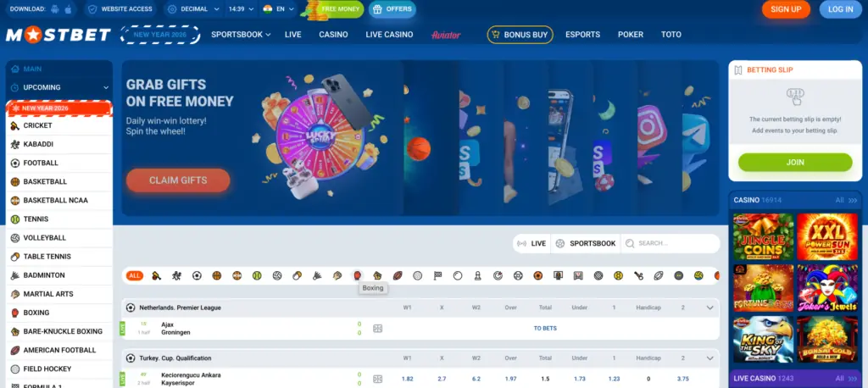Click the WEBSITE ACCESS button
The height and width of the screenshot is (388, 868).
tap(120, 9)
